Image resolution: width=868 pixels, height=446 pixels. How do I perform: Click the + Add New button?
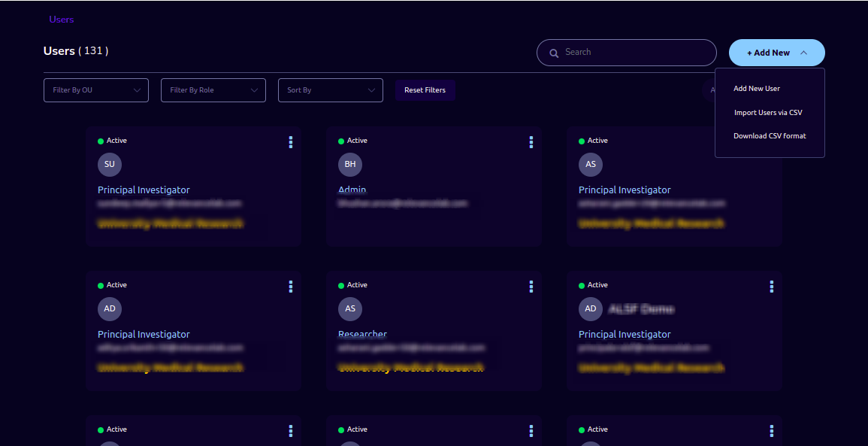pos(776,53)
